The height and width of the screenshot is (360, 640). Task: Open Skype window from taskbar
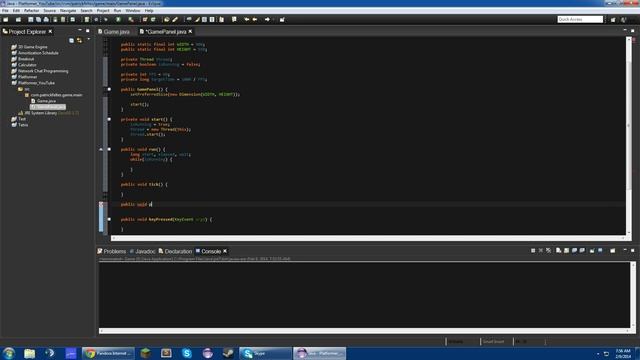click(x=265, y=353)
